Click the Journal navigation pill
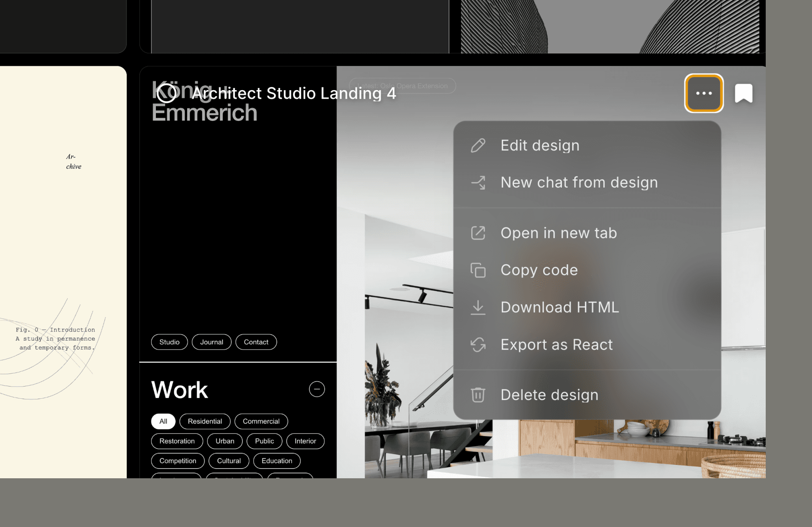812x527 pixels. [212, 342]
